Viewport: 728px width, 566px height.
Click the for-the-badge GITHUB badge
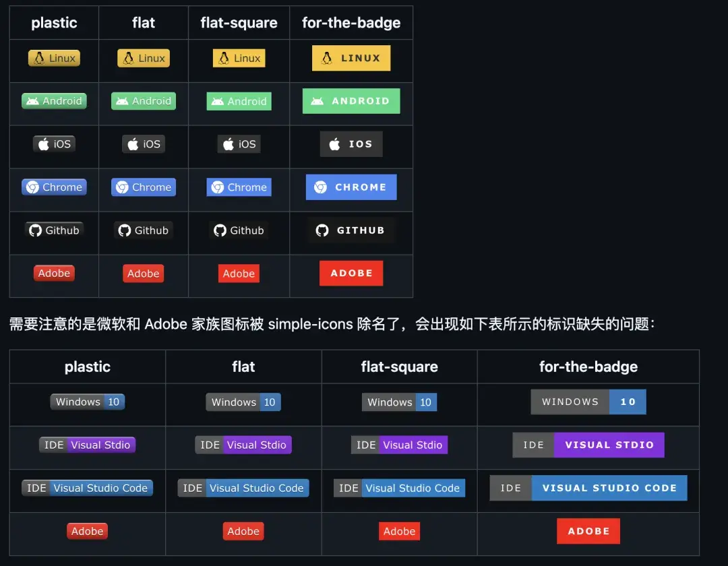tap(351, 230)
